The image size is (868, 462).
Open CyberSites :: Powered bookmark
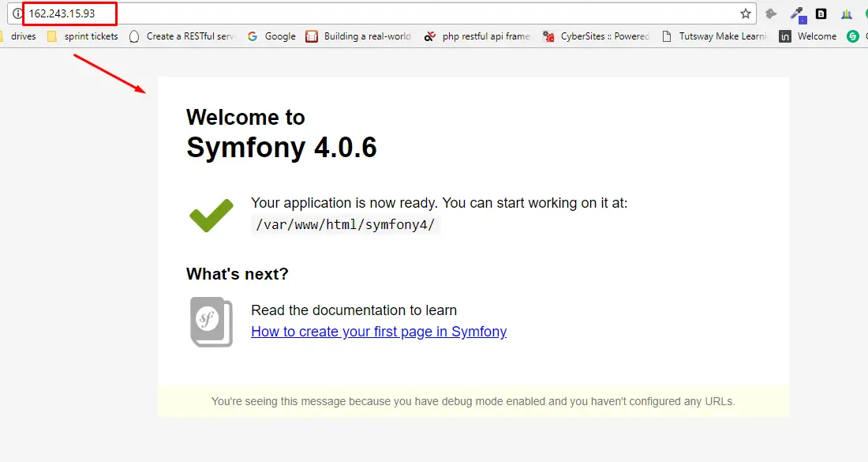point(597,36)
